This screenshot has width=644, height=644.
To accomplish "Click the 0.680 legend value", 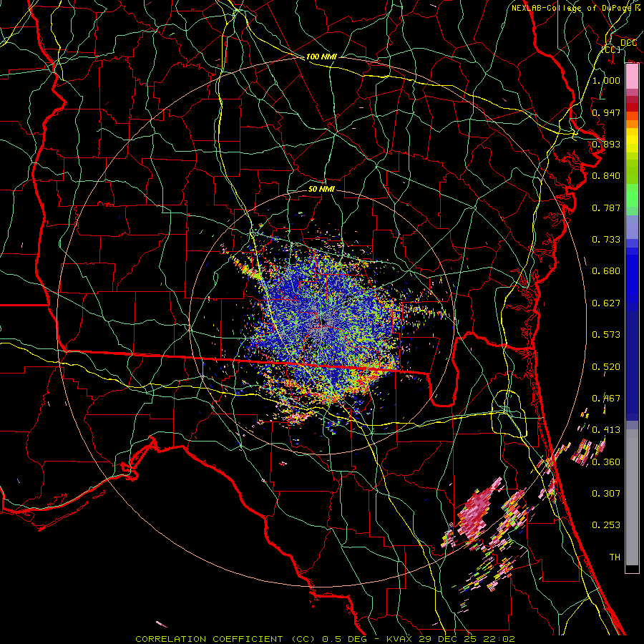I will click(x=606, y=271).
